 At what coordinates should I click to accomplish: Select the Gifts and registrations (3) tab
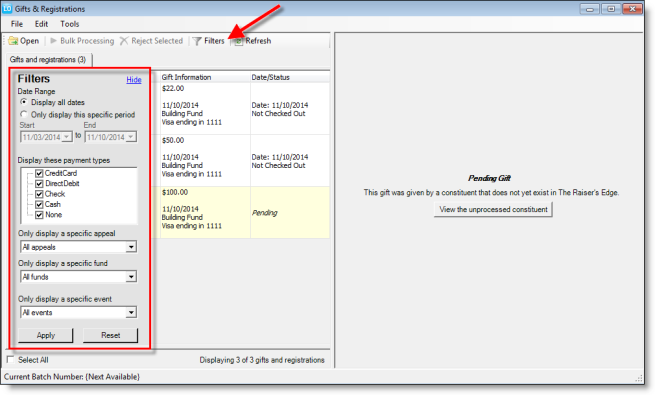point(48,60)
